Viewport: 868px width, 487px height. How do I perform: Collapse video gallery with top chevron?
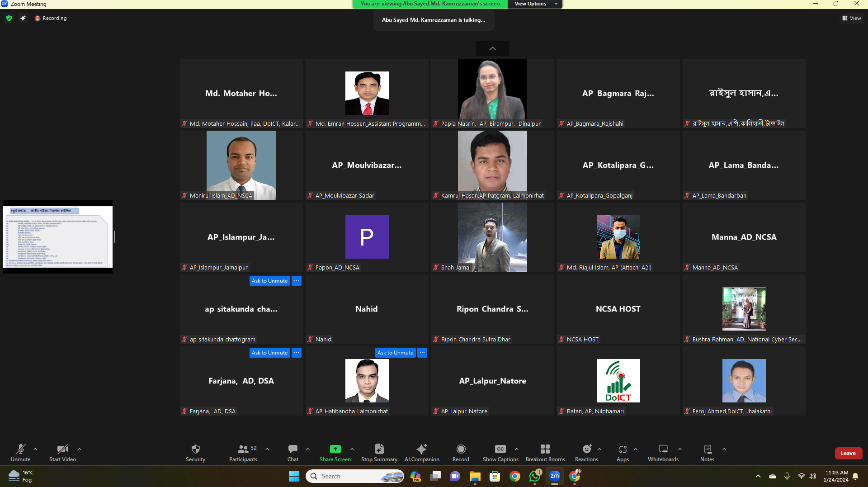(492, 48)
